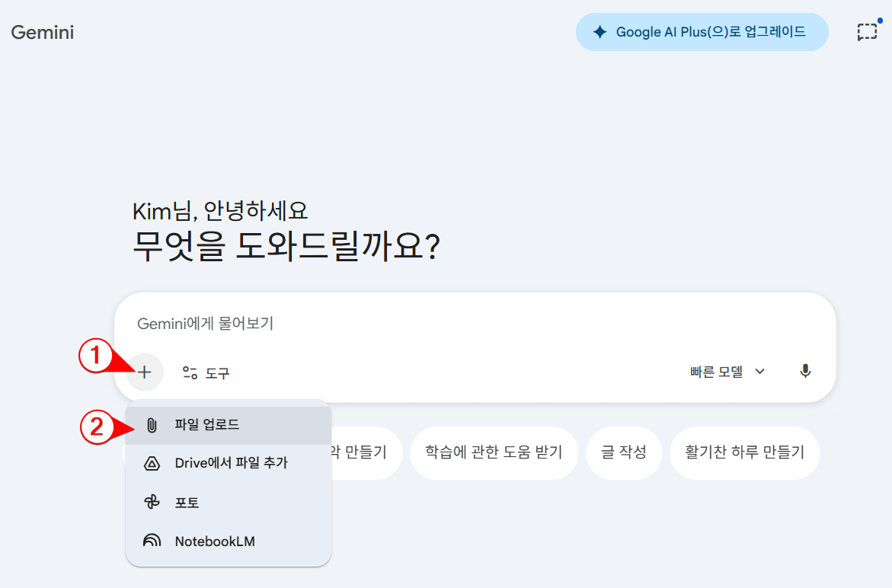The height and width of the screenshot is (588, 892).
Task: Click the dashed temporary chat icon
Action: (x=866, y=32)
